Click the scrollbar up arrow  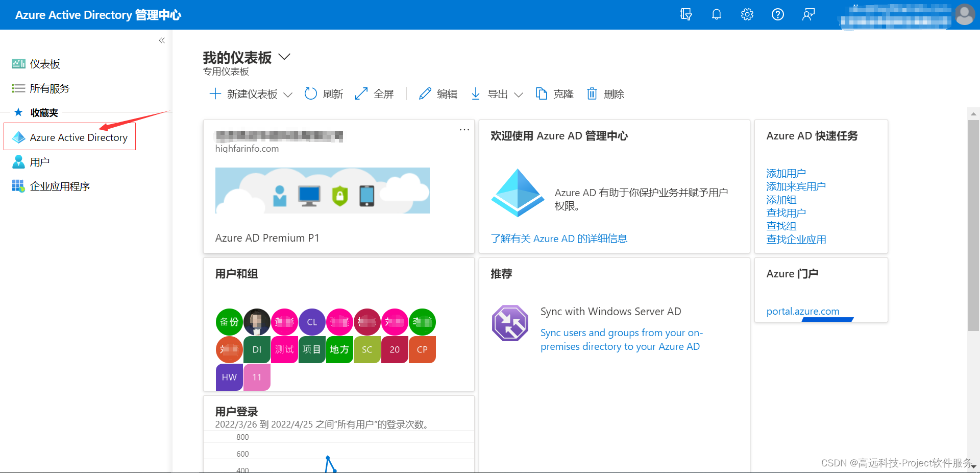(x=973, y=114)
